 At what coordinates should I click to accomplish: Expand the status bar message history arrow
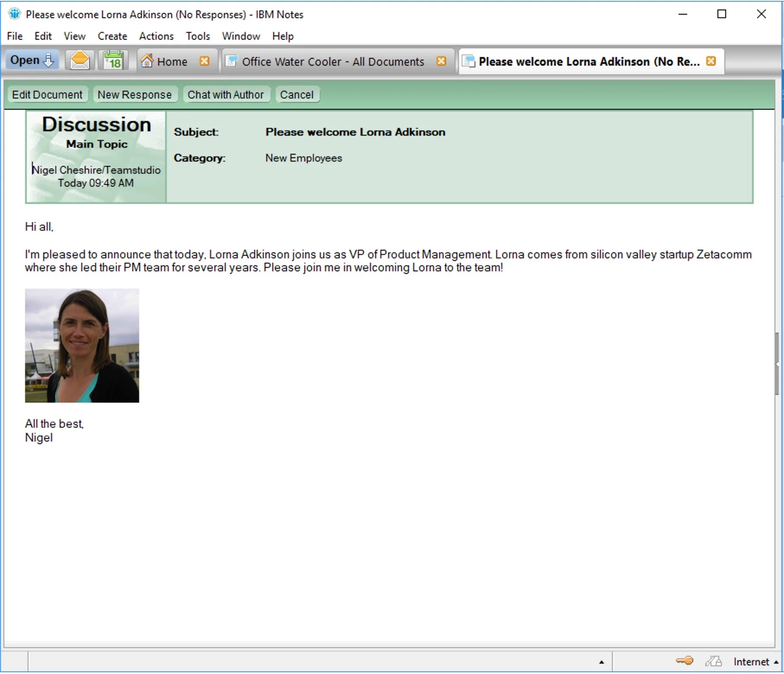pyautogui.click(x=601, y=662)
